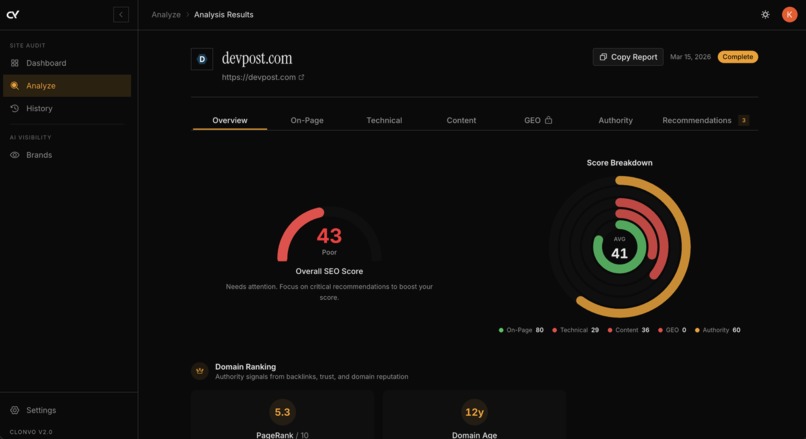Switch to the Overview tab

pos(230,120)
